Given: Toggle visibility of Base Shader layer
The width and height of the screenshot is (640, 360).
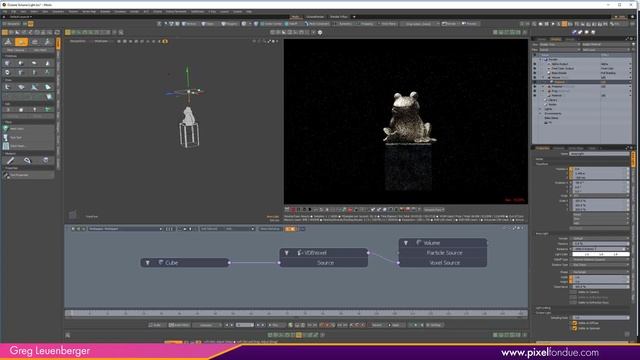Looking at the screenshot, I should click(x=535, y=73).
